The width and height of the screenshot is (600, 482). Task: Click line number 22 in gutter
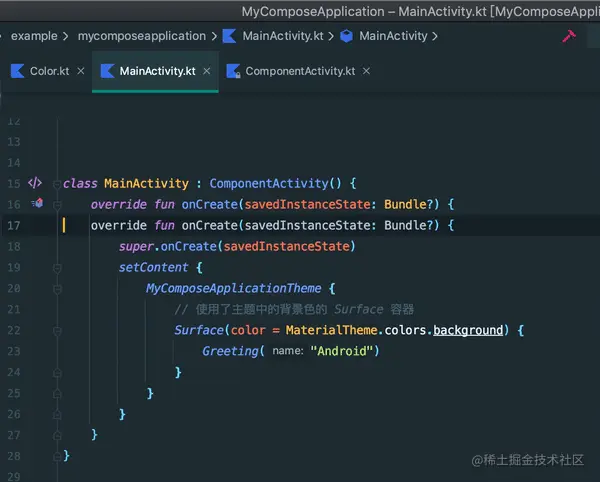pyautogui.click(x=14, y=330)
